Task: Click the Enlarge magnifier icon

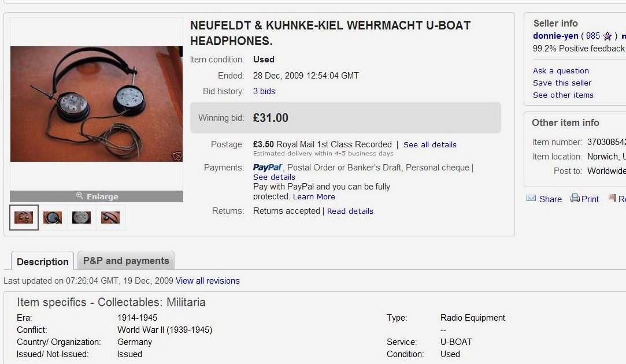Action: pos(80,196)
